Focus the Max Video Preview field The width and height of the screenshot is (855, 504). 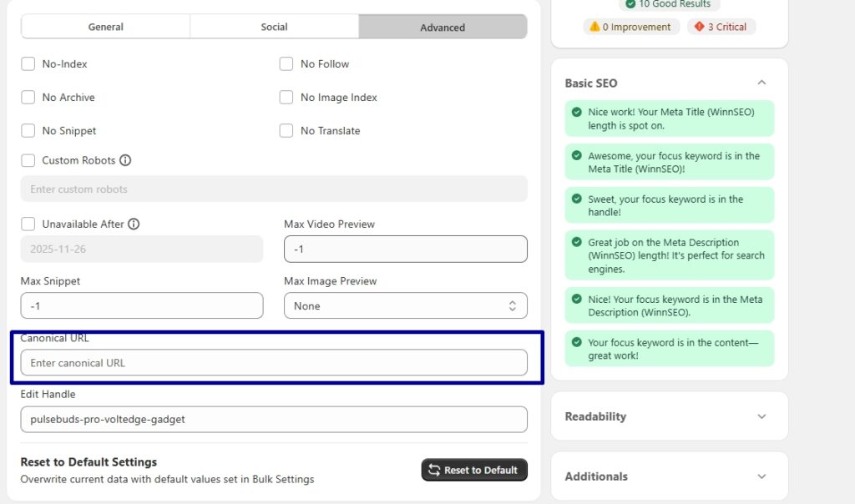[x=406, y=249]
